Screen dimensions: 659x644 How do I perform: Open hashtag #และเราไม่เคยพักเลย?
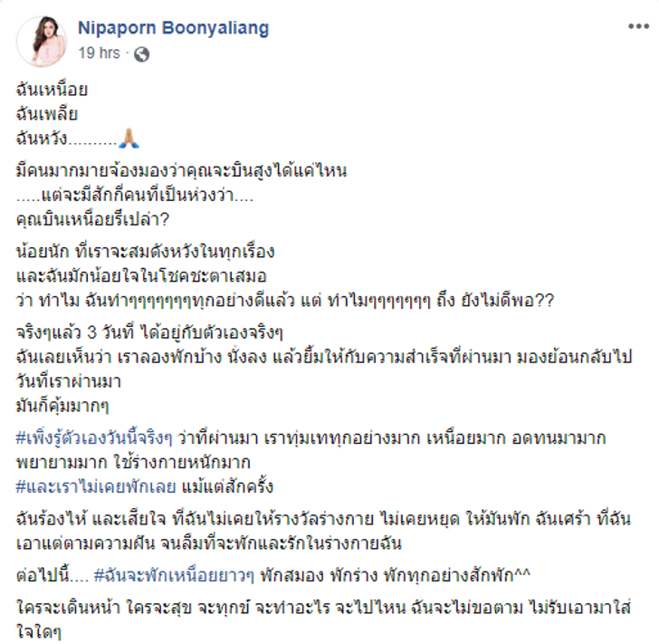[96, 487]
